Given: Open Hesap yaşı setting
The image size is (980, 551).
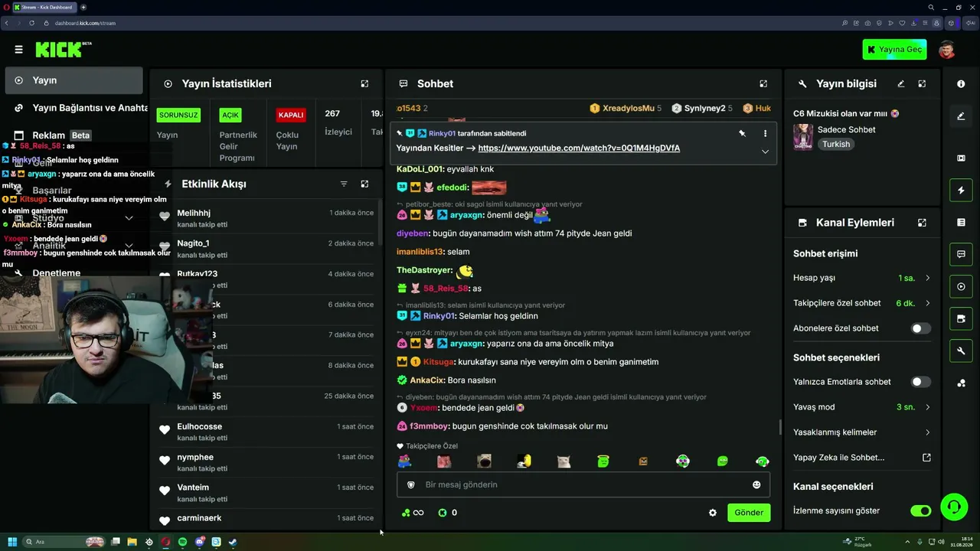Looking at the screenshot, I should pos(862,278).
